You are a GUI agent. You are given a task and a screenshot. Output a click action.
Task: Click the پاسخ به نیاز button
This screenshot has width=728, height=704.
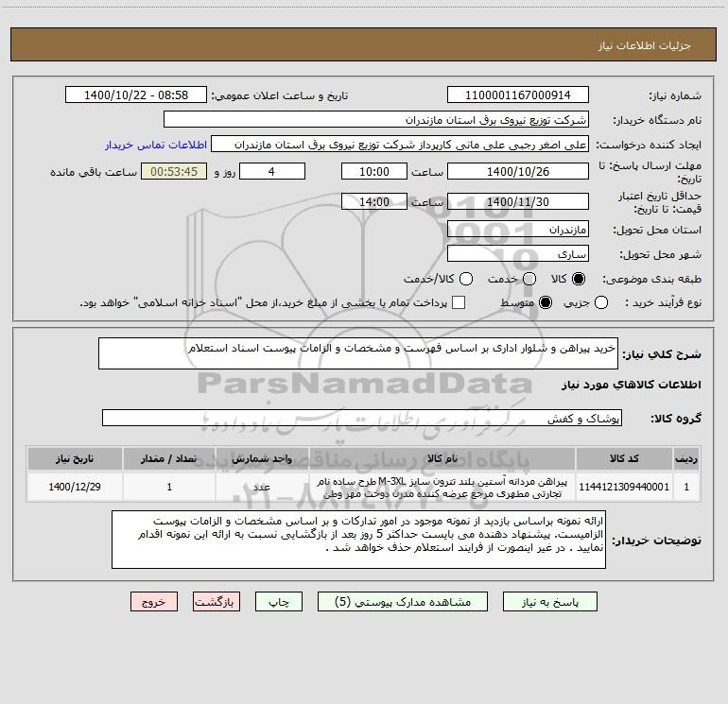coord(550,602)
